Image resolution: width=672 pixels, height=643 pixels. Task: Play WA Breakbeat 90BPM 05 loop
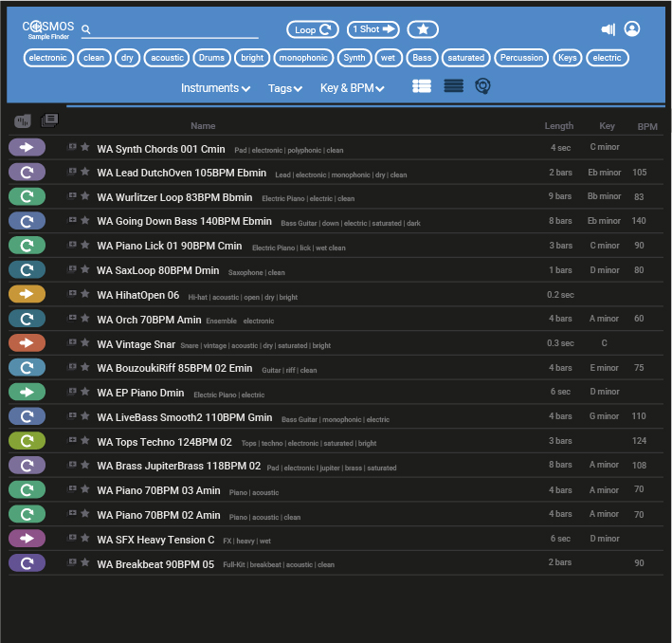point(27,562)
